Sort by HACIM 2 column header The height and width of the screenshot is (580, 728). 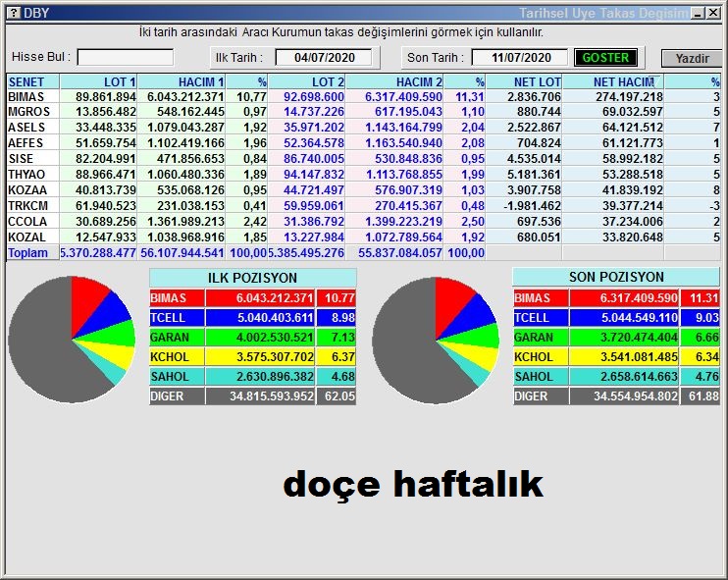pos(394,81)
